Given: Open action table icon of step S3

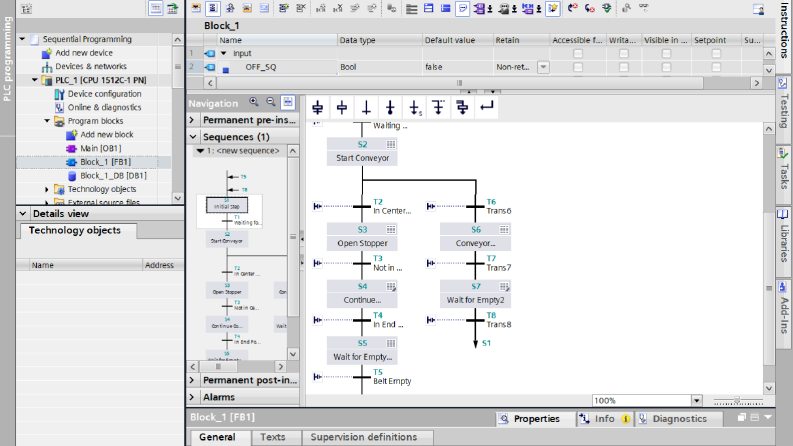Looking at the screenshot, I should pos(391,230).
